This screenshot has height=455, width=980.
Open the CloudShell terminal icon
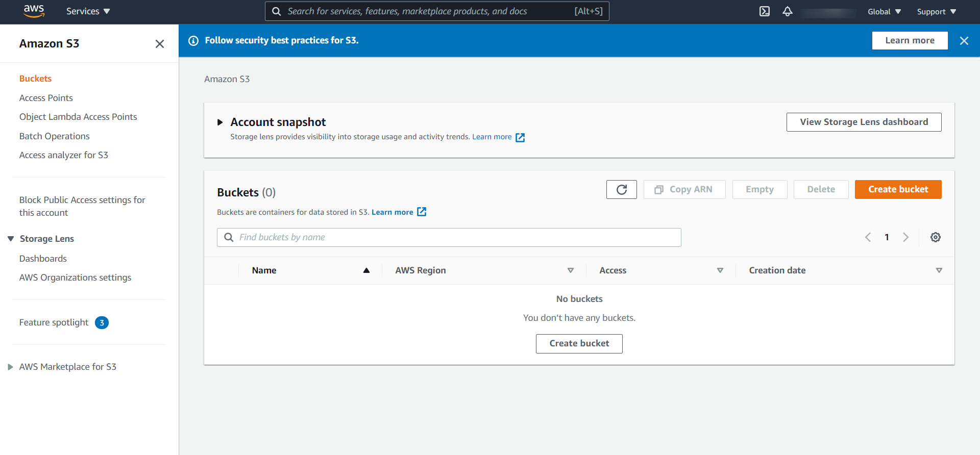(x=764, y=11)
